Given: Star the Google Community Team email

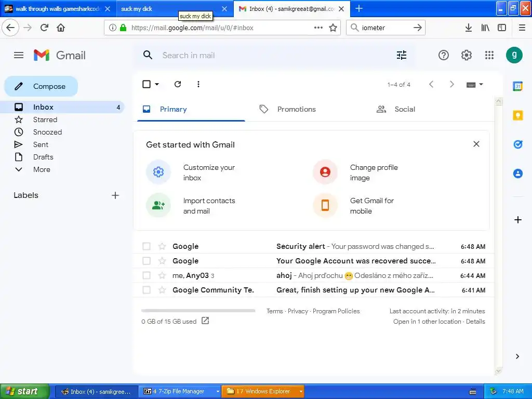Looking at the screenshot, I should [x=162, y=290].
